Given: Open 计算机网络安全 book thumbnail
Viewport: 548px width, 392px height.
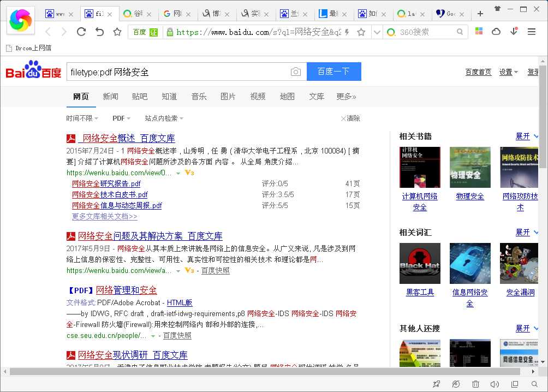Looking at the screenshot, I should (x=420, y=167).
